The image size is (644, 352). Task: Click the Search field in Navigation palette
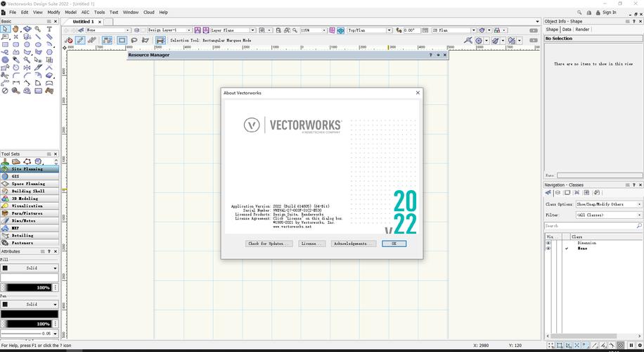click(593, 226)
